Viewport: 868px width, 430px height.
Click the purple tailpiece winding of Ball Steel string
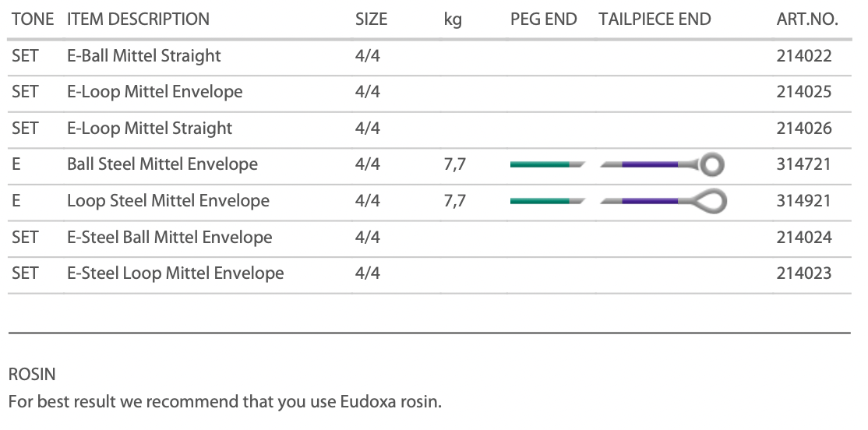[x=650, y=164]
